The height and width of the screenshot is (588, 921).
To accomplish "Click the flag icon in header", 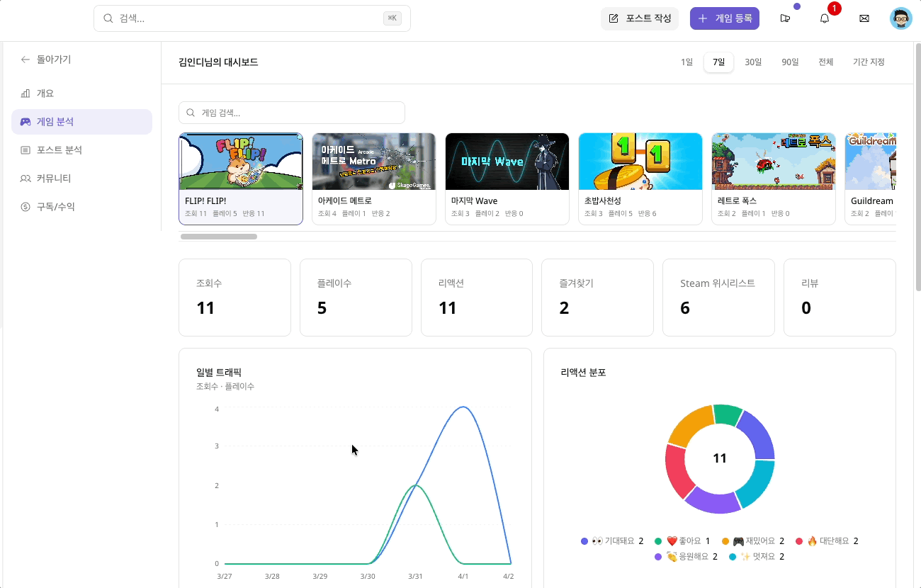I will (x=784, y=19).
